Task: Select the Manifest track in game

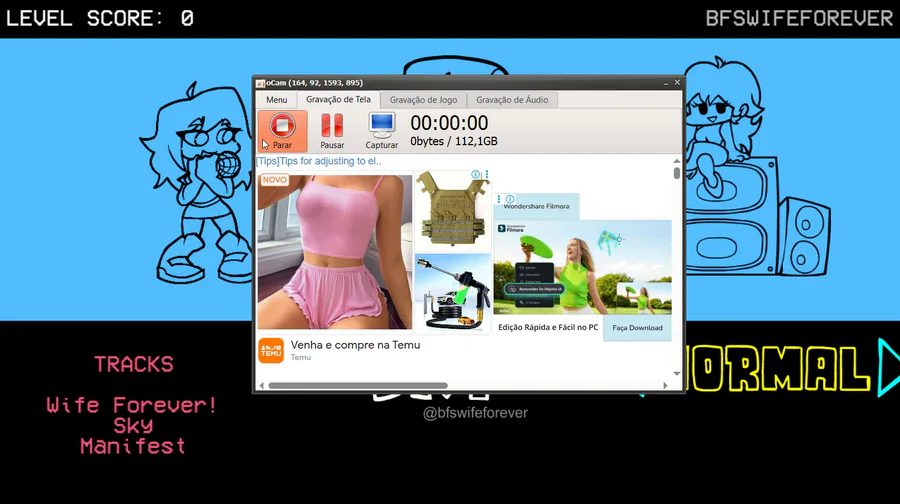Action: pyautogui.click(x=133, y=446)
